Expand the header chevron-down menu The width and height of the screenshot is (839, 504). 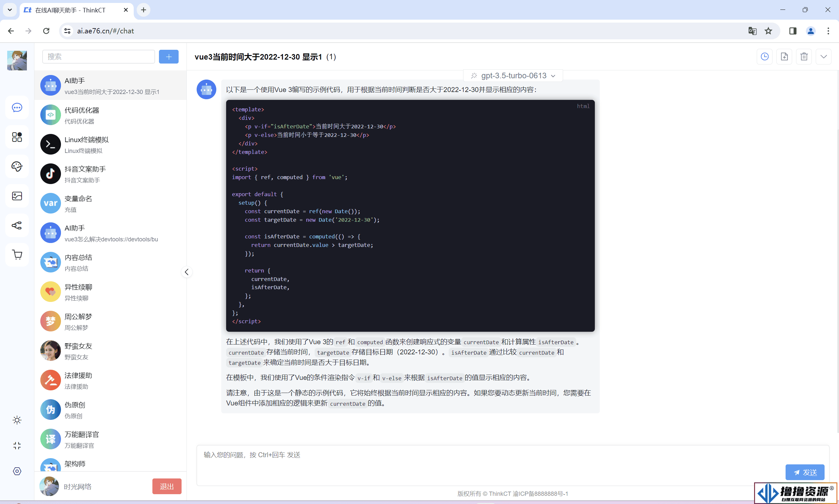[824, 56]
